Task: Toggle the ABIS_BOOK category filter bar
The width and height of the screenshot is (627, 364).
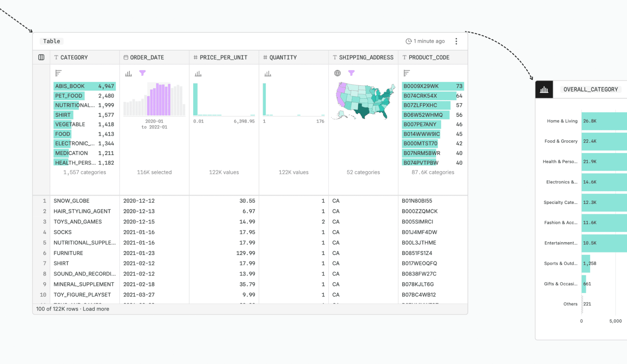Action: 84,86
